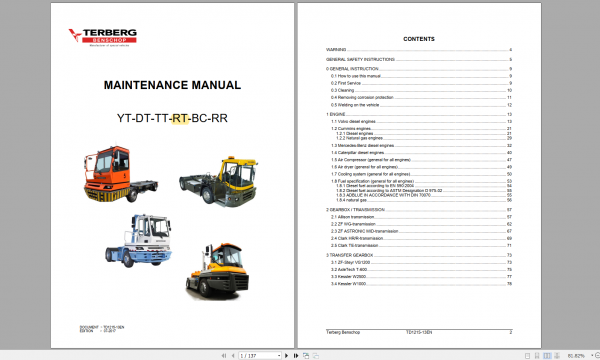
Task: Open 2.1 Allison transmission entry
Action: [421, 217]
